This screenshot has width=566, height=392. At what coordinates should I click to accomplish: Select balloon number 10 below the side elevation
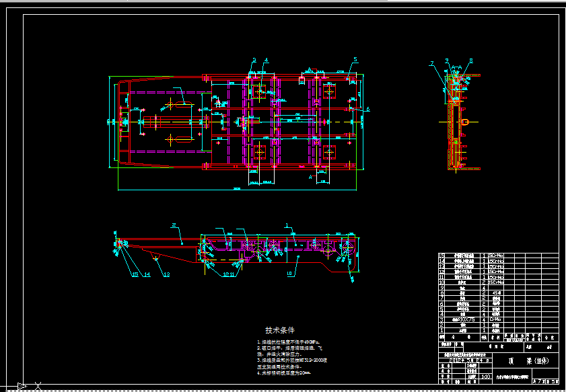(x=289, y=274)
